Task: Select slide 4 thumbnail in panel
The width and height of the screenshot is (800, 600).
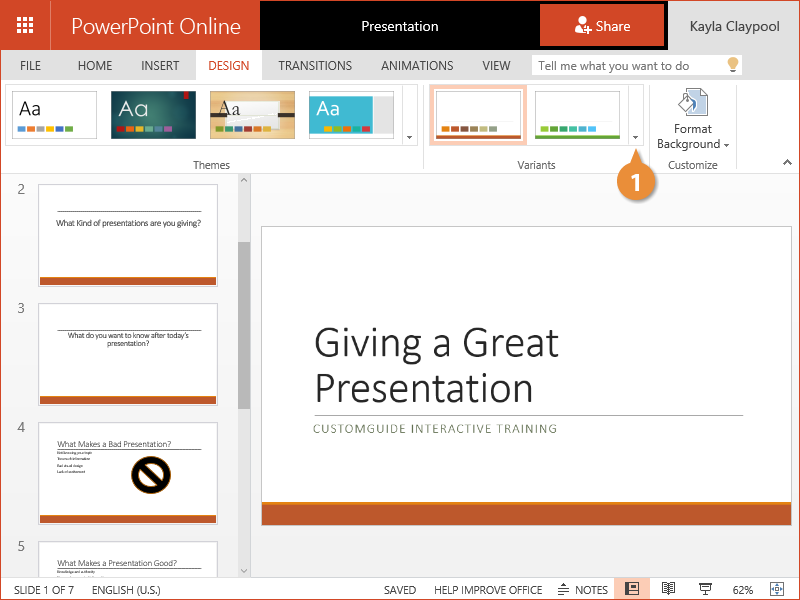Action: pyautogui.click(x=127, y=473)
